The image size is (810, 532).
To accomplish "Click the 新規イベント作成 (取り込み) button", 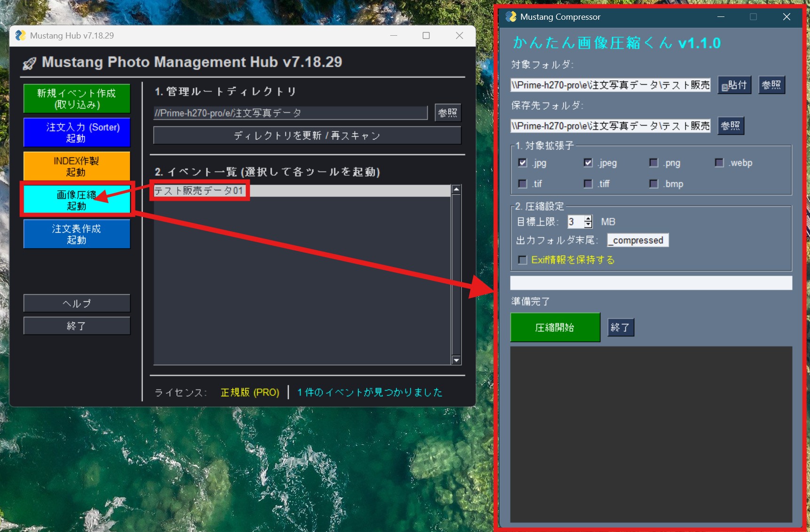I will coord(77,99).
